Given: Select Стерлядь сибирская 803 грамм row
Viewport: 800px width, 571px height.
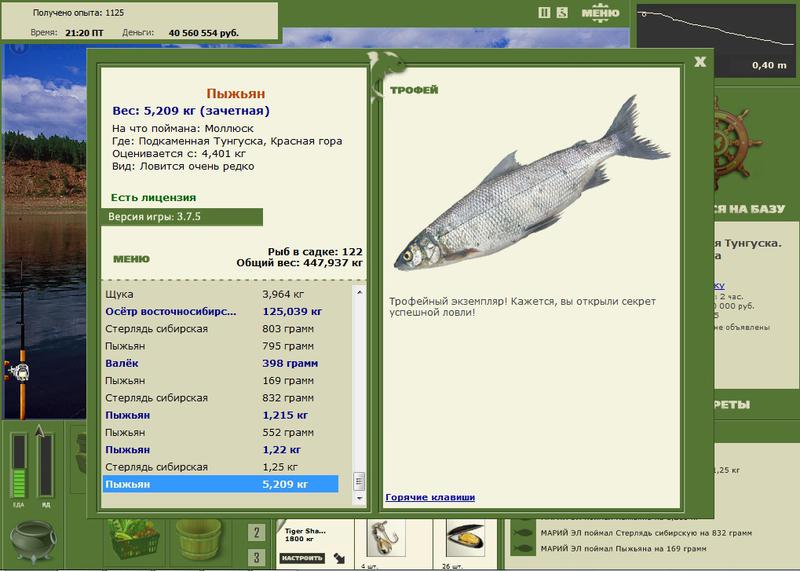Looking at the screenshot, I should (x=220, y=329).
